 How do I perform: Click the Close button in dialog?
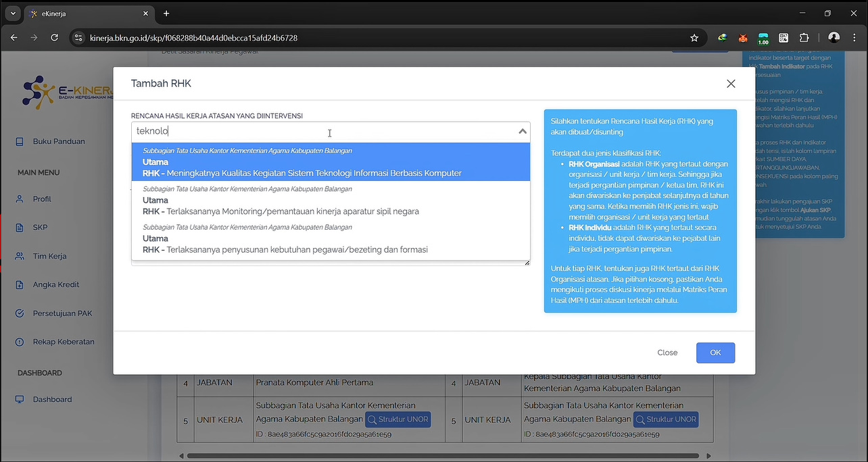[x=667, y=353]
